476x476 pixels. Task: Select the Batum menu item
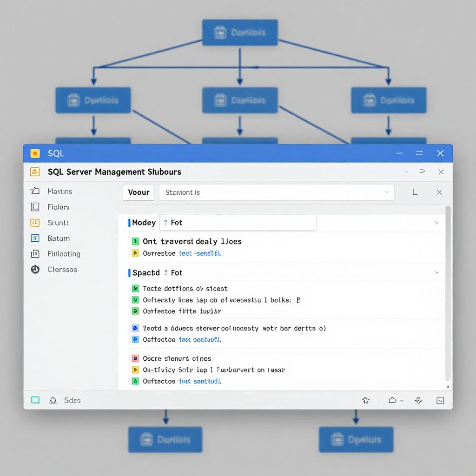59,238
